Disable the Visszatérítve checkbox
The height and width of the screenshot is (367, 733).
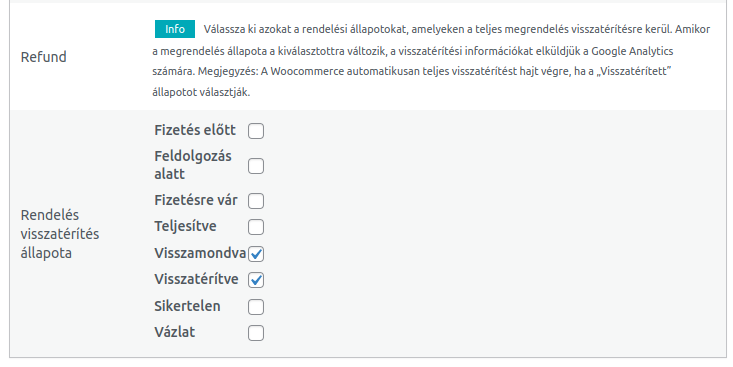(x=256, y=280)
